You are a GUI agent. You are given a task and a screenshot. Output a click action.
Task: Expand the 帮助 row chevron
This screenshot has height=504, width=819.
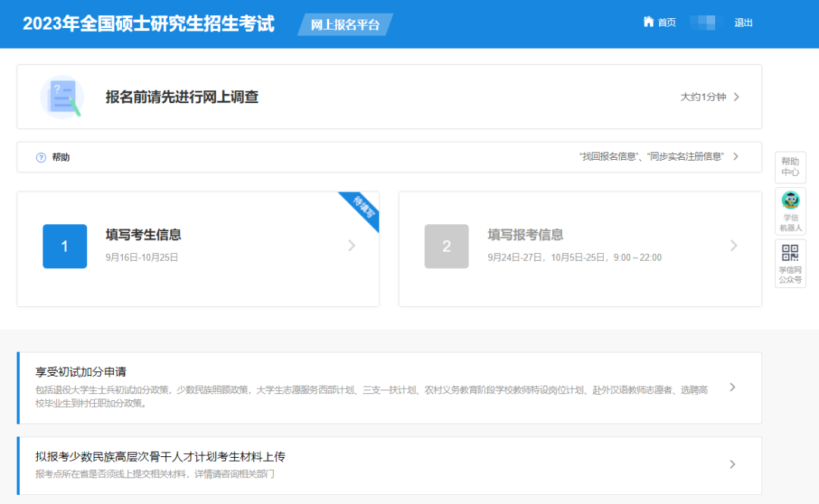[736, 157]
